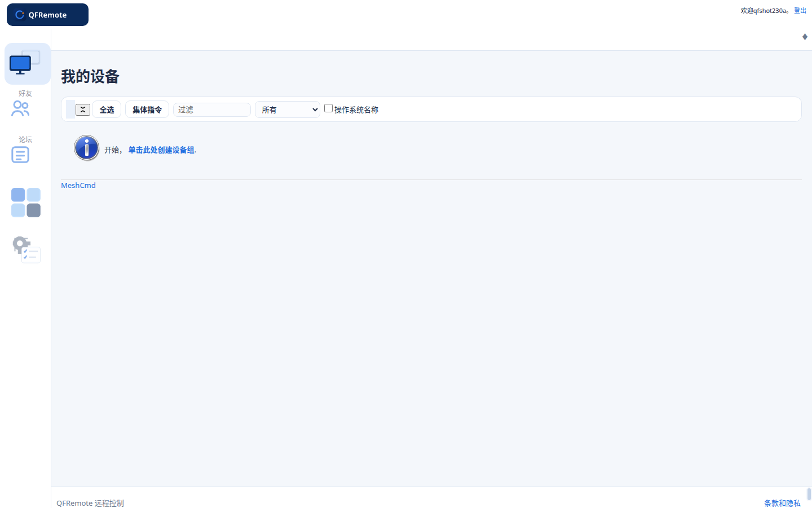
Task: Click the page scrollbar at bottom right
Action: point(809,494)
